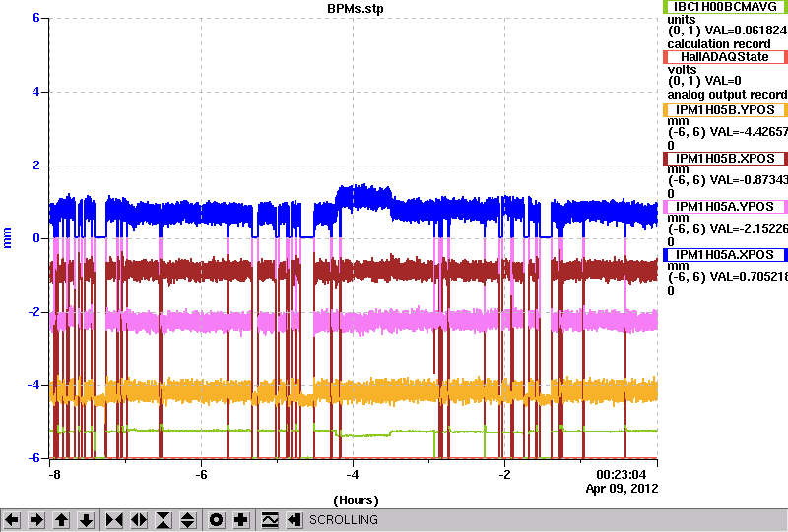Pan the graph down with down arrow

click(86, 520)
